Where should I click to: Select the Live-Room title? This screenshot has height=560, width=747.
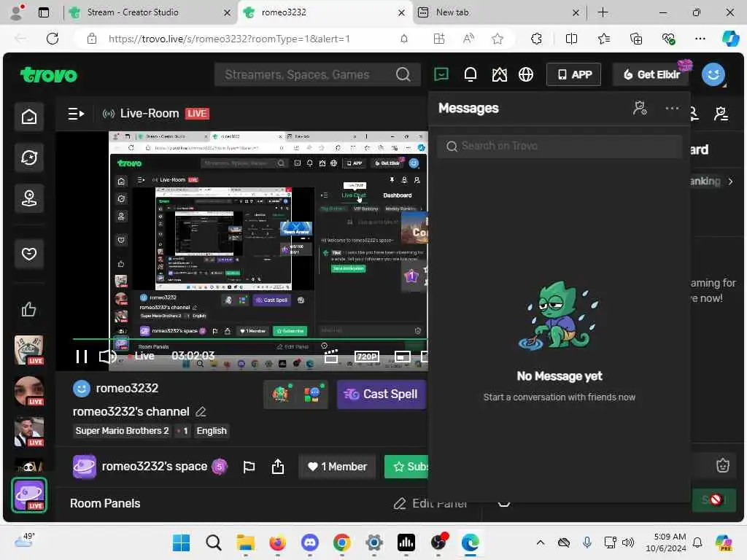click(149, 113)
